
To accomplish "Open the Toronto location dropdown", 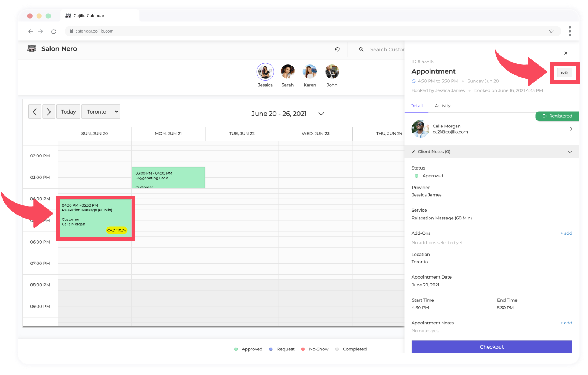I will click(101, 112).
